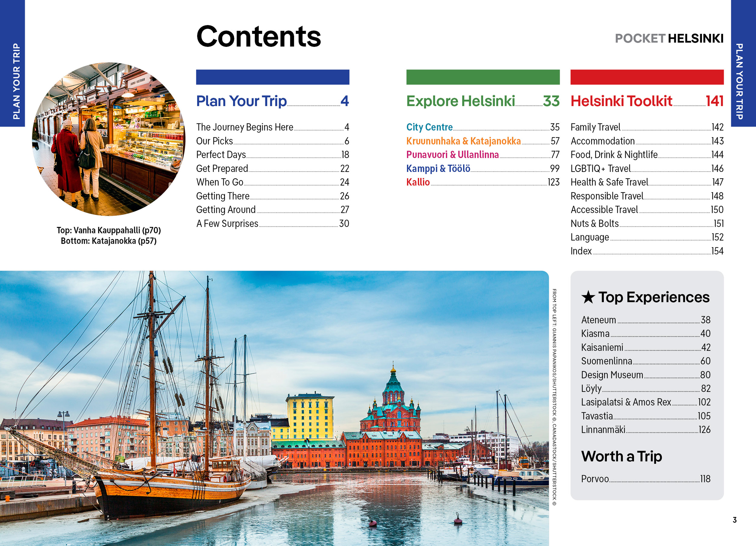Jump to the Index entry

(x=581, y=251)
